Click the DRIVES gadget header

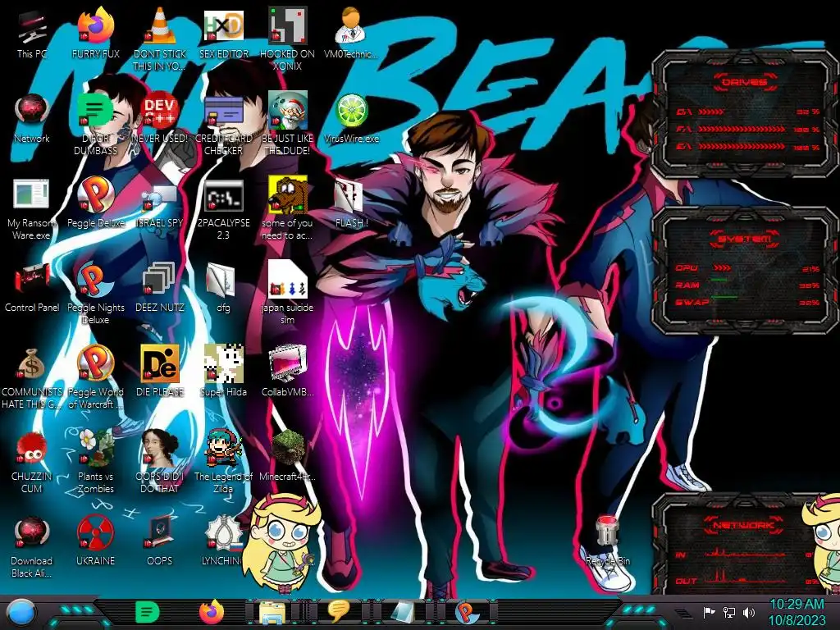(x=744, y=82)
